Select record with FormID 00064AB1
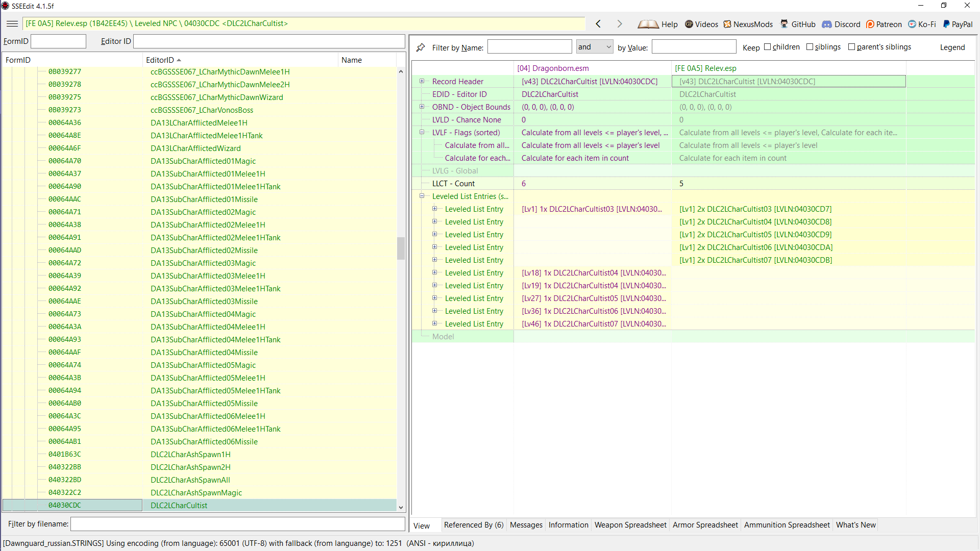Viewport: 980px width, 551px height. 64,442
